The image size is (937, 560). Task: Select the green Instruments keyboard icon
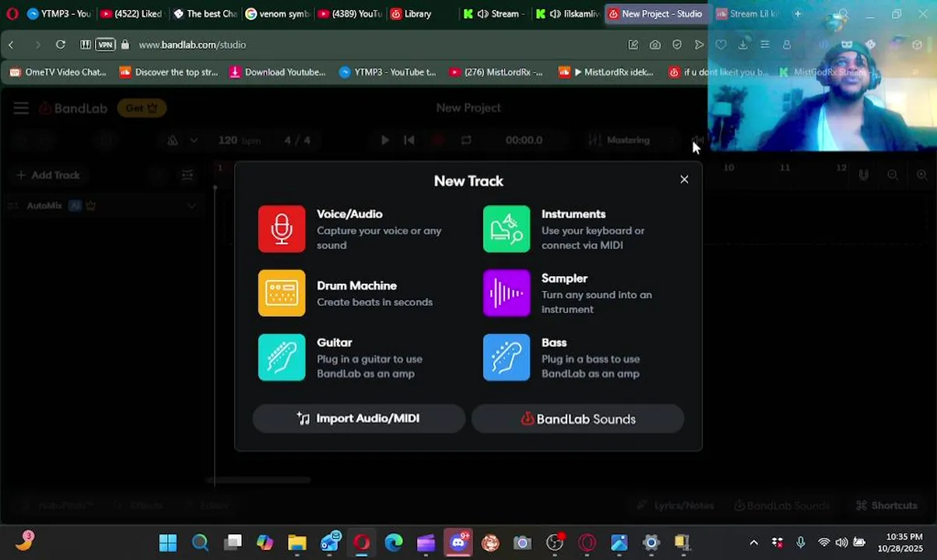click(x=507, y=229)
